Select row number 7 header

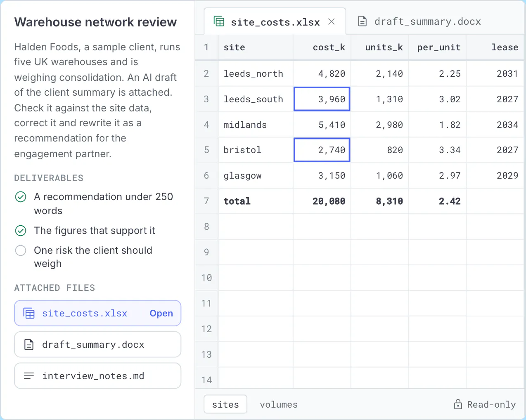[x=206, y=201]
